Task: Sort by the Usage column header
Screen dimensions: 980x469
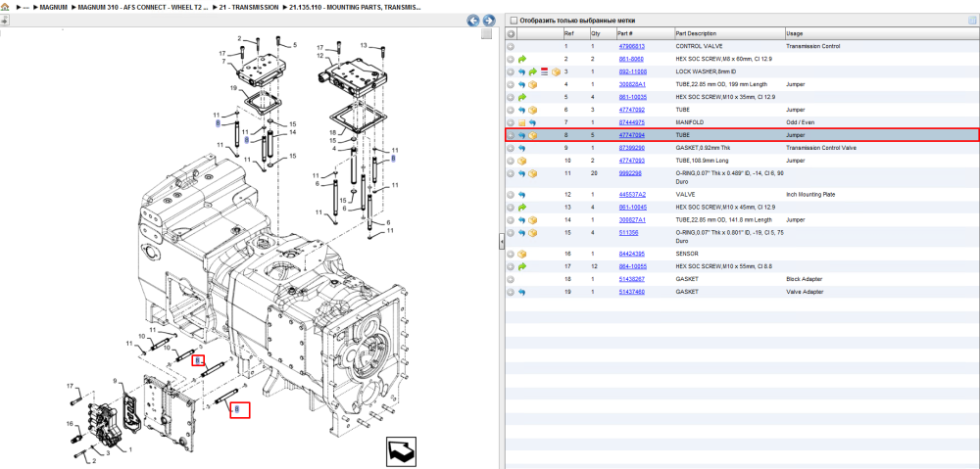Action: (881, 33)
